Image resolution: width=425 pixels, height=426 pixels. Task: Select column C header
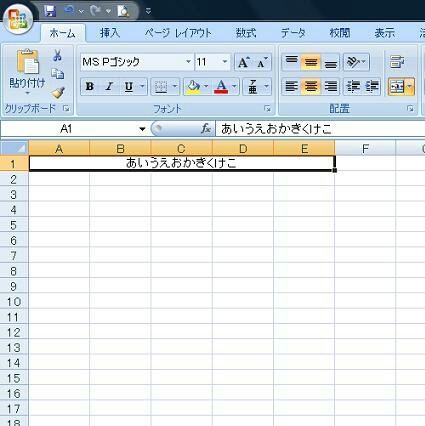[181, 148]
